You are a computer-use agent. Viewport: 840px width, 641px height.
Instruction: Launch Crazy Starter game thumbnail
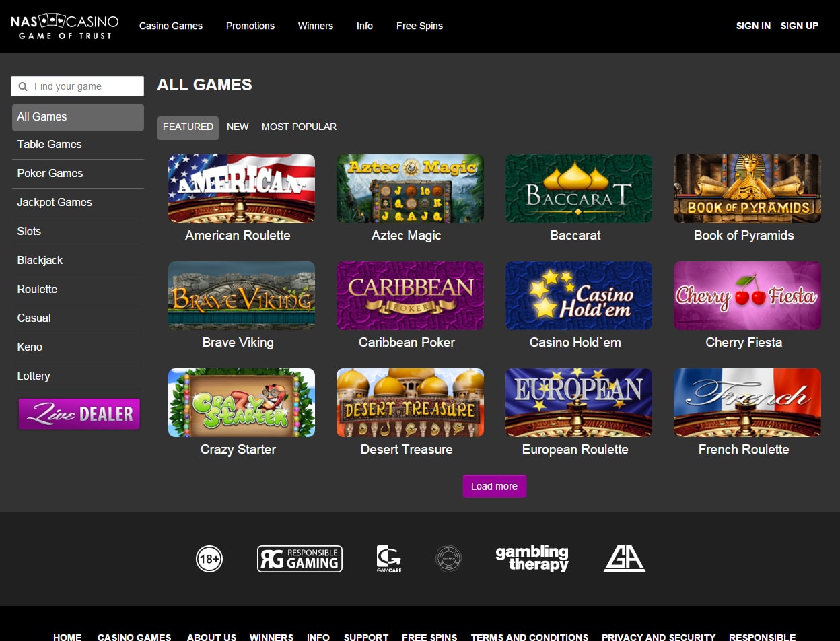(x=242, y=403)
